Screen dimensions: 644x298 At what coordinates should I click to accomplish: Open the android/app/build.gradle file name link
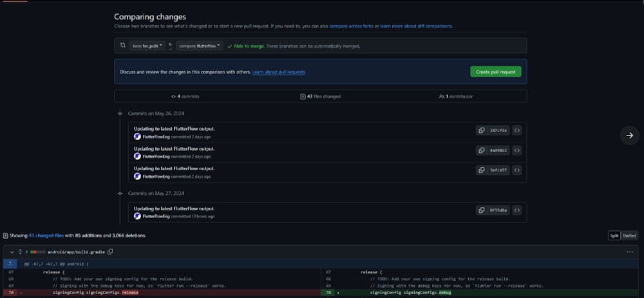pos(76,252)
